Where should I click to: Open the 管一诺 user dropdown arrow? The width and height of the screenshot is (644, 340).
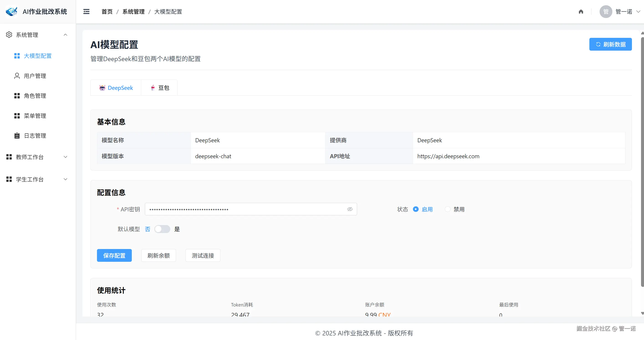[x=638, y=12]
